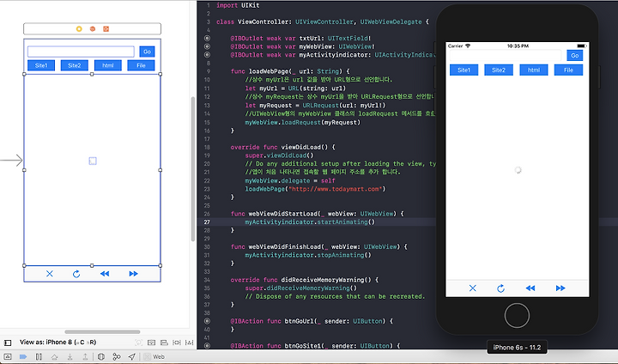Toggle the document outline panel in Interface Builder
The image size is (618, 364).
8,343
